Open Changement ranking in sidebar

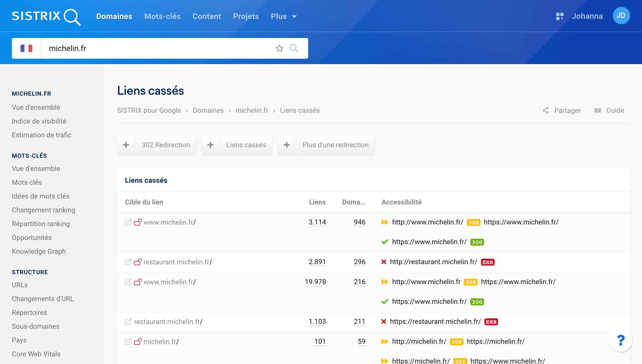pos(43,210)
